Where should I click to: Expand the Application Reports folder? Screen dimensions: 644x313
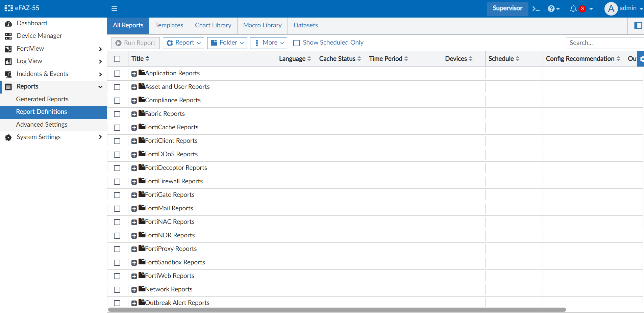click(134, 73)
